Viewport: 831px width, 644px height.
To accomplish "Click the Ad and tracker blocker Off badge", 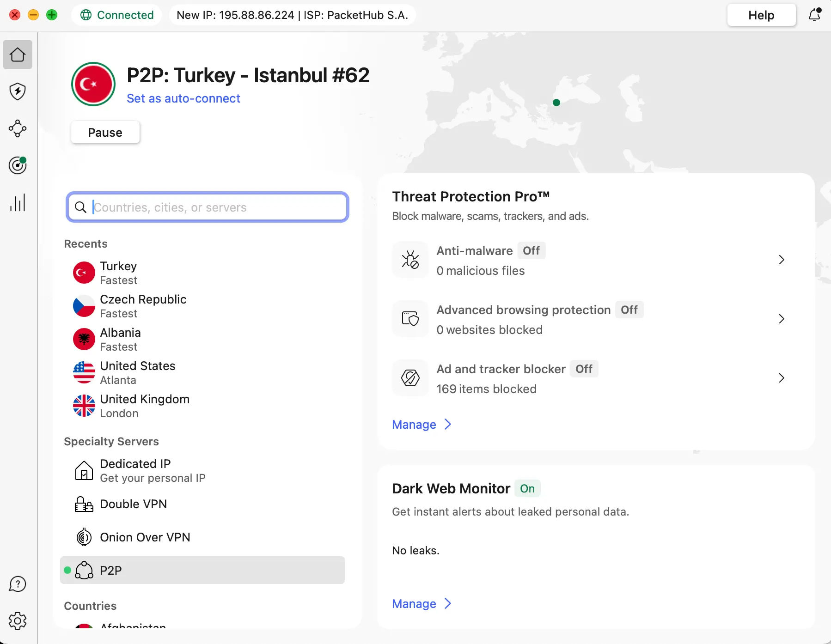I will (584, 369).
